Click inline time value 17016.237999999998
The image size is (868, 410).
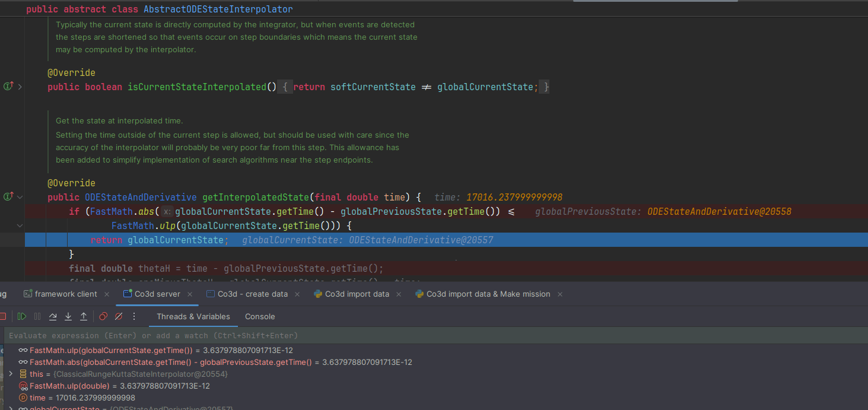[x=514, y=197]
